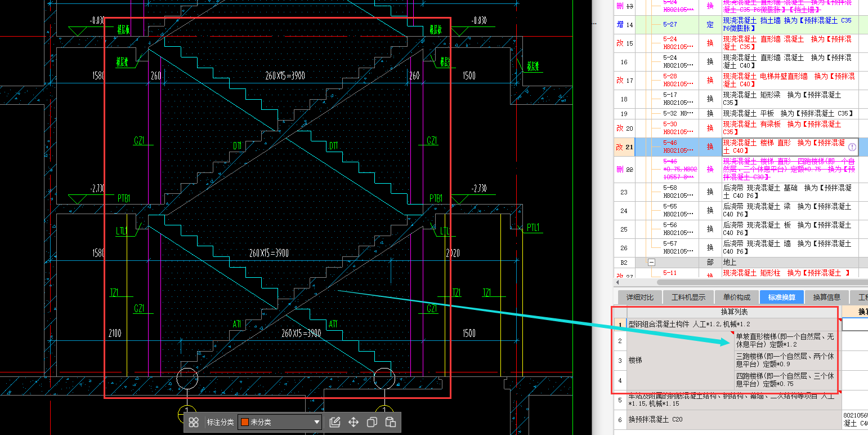The image size is (868, 435).
Task: Select row 18 矩形梁 C35 description
Action: (790, 99)
